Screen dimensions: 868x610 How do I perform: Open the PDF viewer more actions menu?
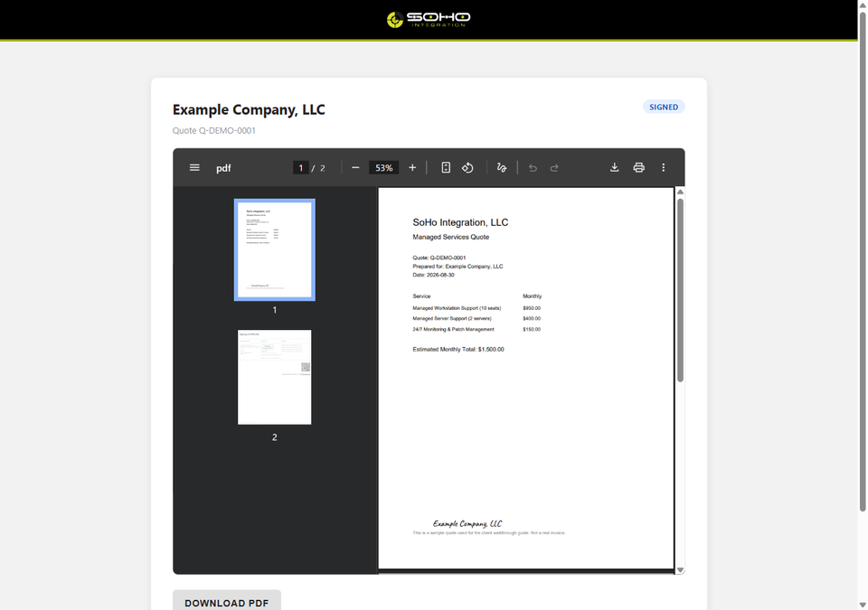[663, 167]
